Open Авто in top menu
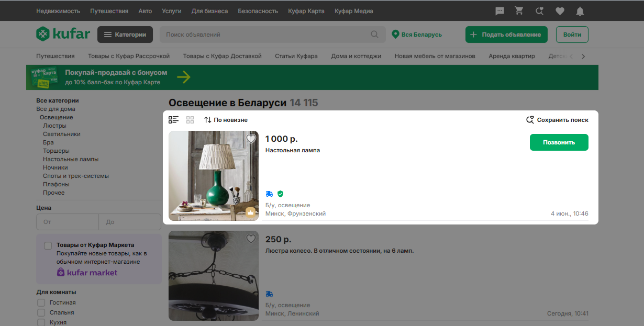This screenshot has height=326, width=644. click(x=145, y=11)
